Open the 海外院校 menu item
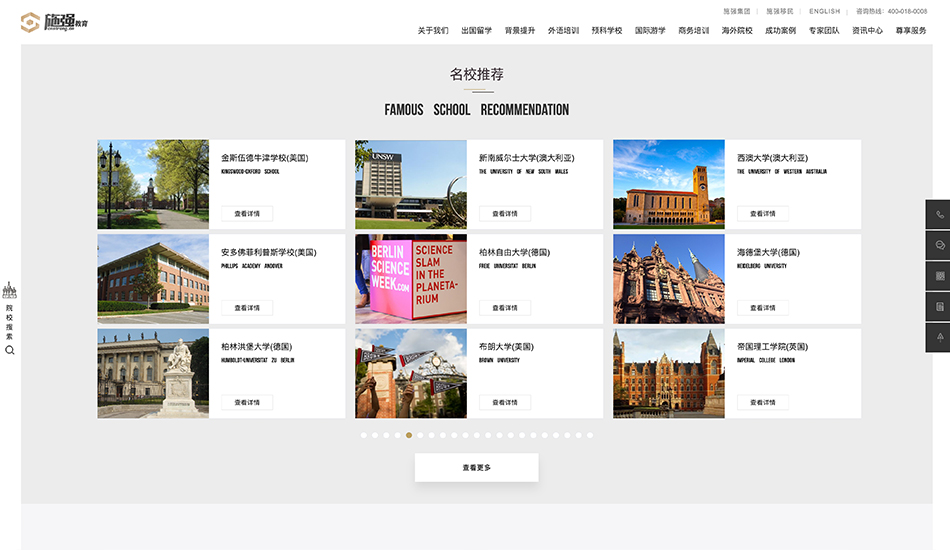The height and width of the screenshot is (550, 950). [x=736, y=30]
